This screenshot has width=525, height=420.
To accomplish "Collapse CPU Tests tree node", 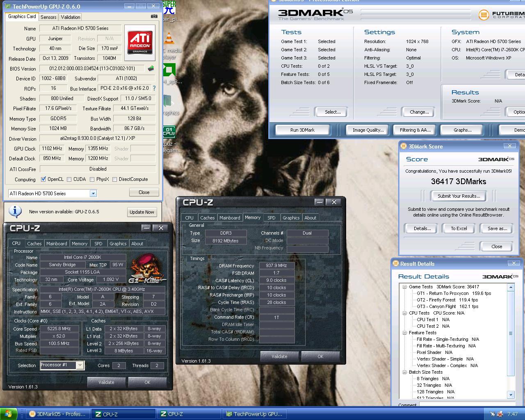I will point(404,313).
